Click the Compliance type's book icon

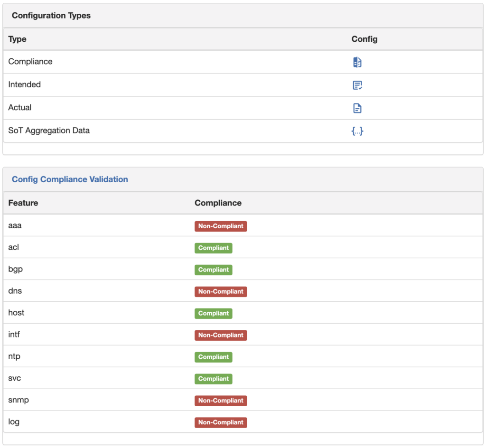tap(357, 62)
